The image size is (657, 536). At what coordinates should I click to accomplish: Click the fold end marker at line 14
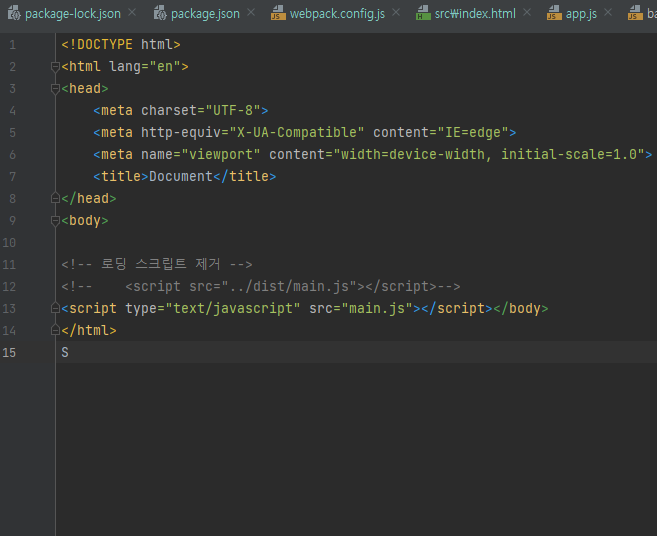pyautogui.click(x=55, y=330)
